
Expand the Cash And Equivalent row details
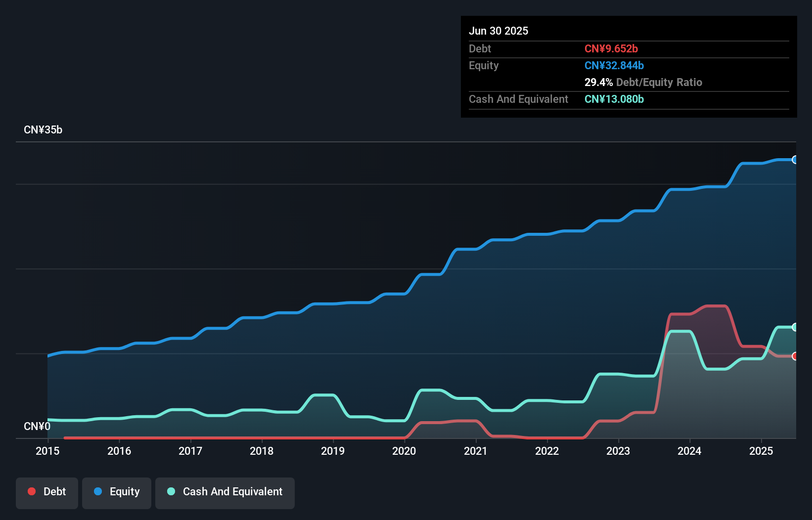518,99
